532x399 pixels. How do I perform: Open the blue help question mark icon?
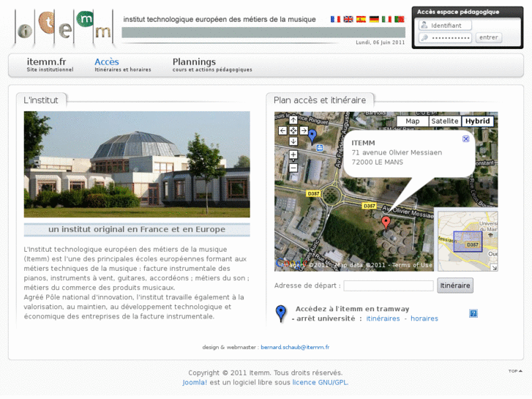pyautogui.click(x=473, y=313)
